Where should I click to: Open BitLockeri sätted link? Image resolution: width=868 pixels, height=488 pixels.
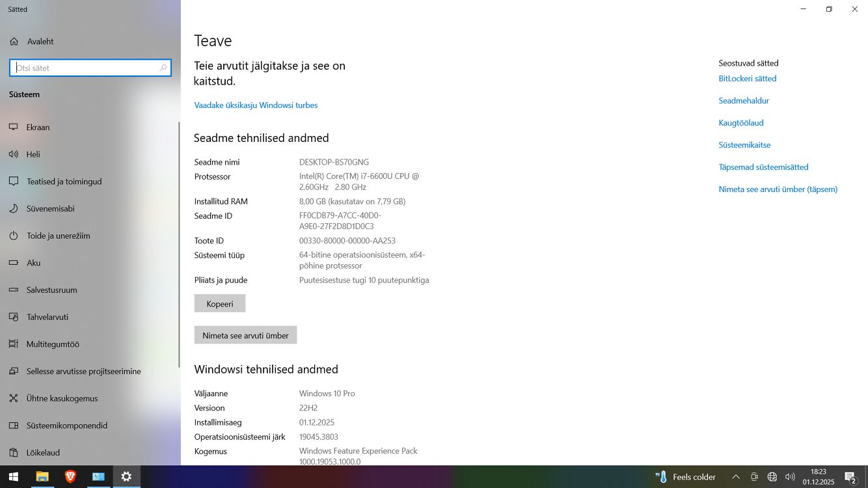(747, 79)
